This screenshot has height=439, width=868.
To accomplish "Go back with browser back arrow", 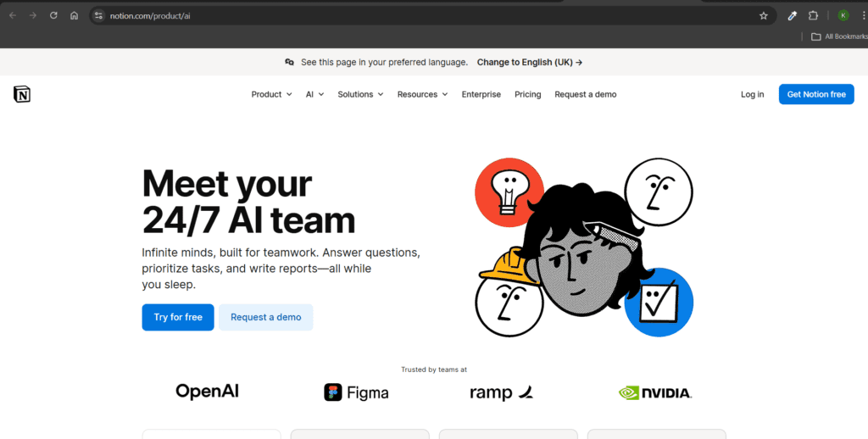I will coord(12,15).
